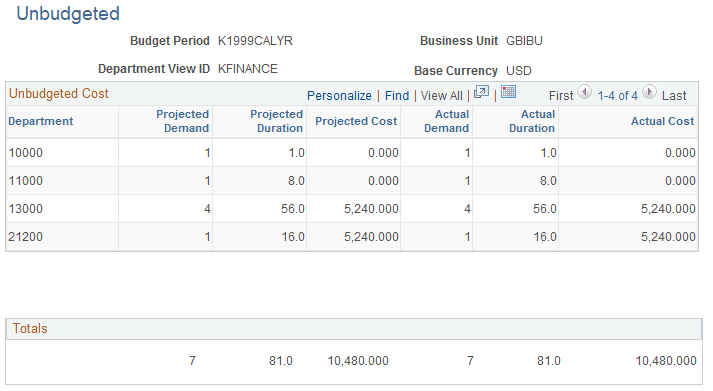Screen dimensions: 713x391
Task: Sort by Actual Cost column header
Action: click(663, 121)
